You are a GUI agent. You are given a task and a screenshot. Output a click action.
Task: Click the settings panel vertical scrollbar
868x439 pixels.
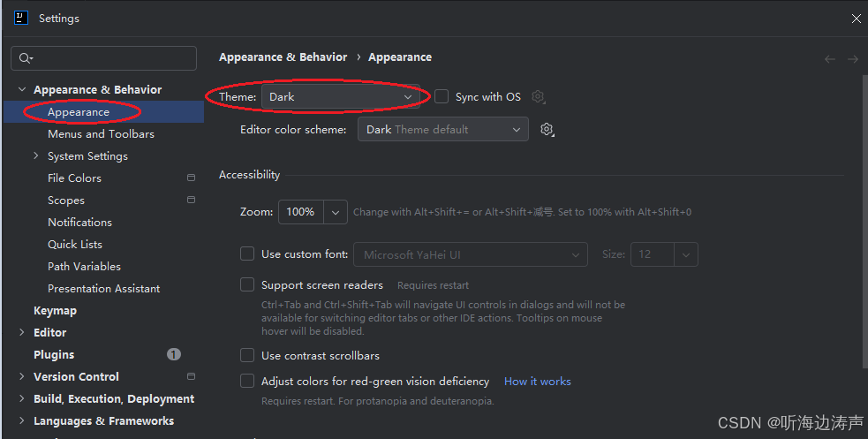click(864, 222)
